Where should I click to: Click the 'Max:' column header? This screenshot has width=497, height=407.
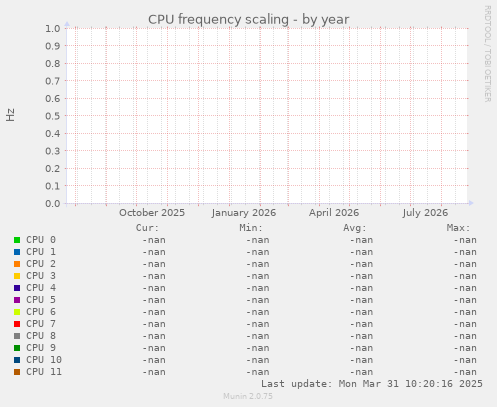[x=458, y=228]
